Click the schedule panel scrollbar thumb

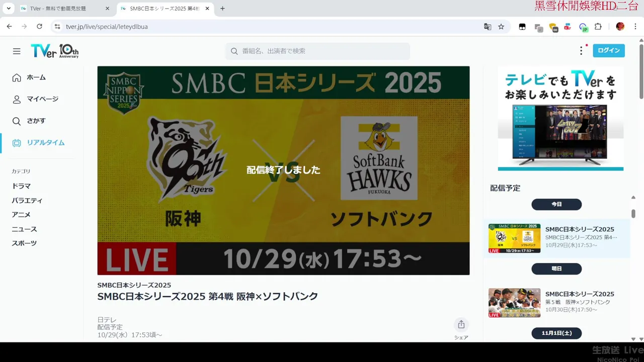(x=633, y=214)
